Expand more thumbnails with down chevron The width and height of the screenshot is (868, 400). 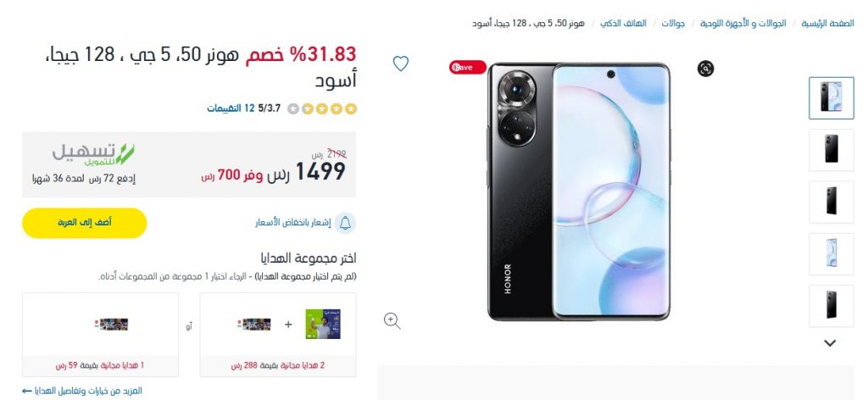[830, 343]
